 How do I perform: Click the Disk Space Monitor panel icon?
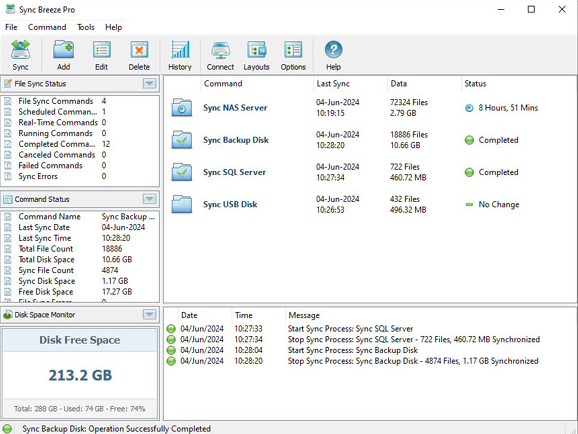[8, 315]
